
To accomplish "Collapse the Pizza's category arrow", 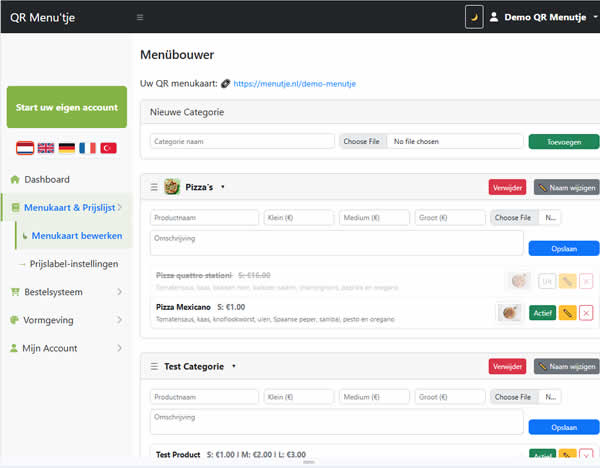I will [x=223, y=187].
